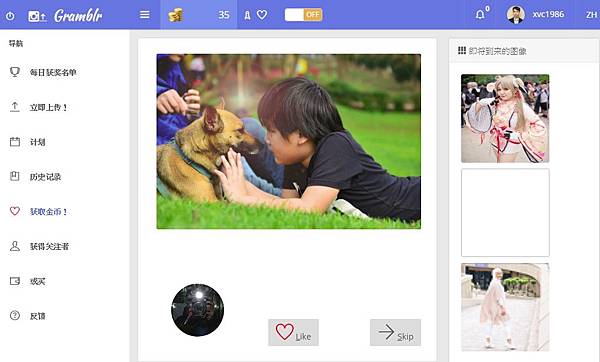Open the woman in hijab thumbnail
600x362 pixels.
tap(505, 307)
